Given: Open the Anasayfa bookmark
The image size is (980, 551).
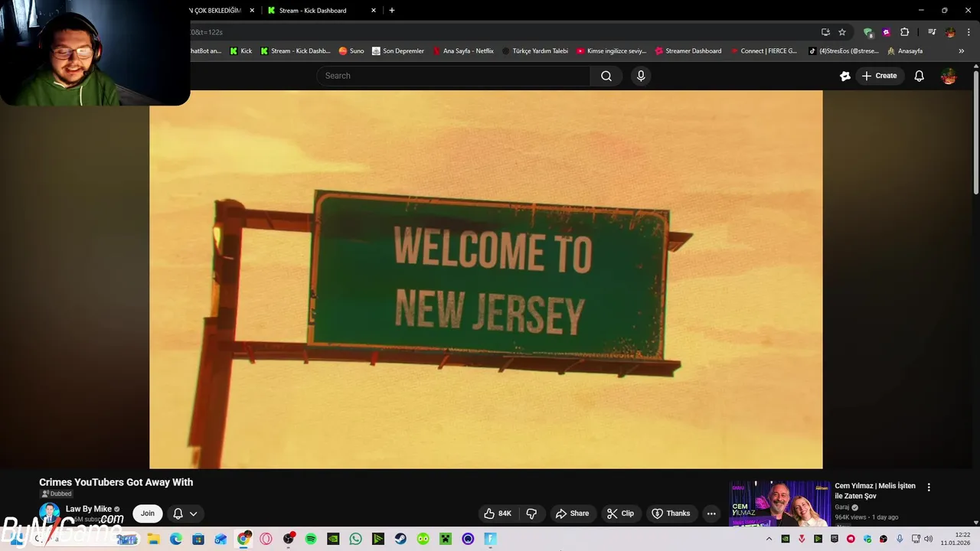Looking at the screenshot, I should point(904,51).
